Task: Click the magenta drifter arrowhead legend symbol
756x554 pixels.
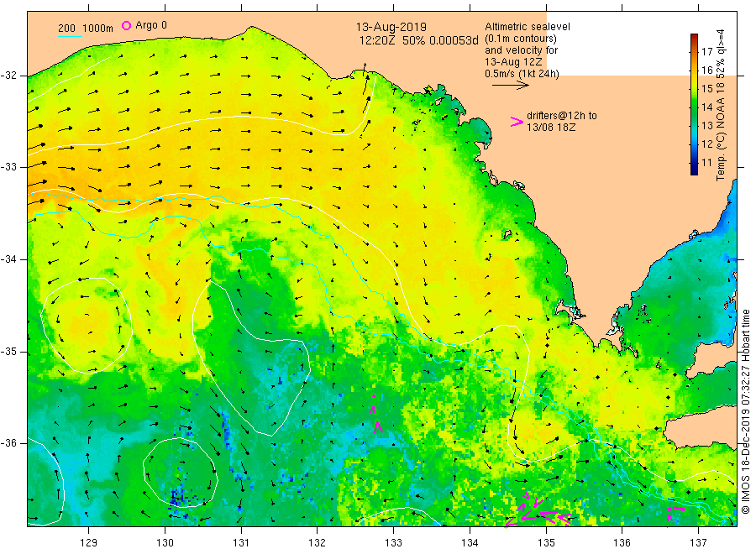Action: click(517, 122)
